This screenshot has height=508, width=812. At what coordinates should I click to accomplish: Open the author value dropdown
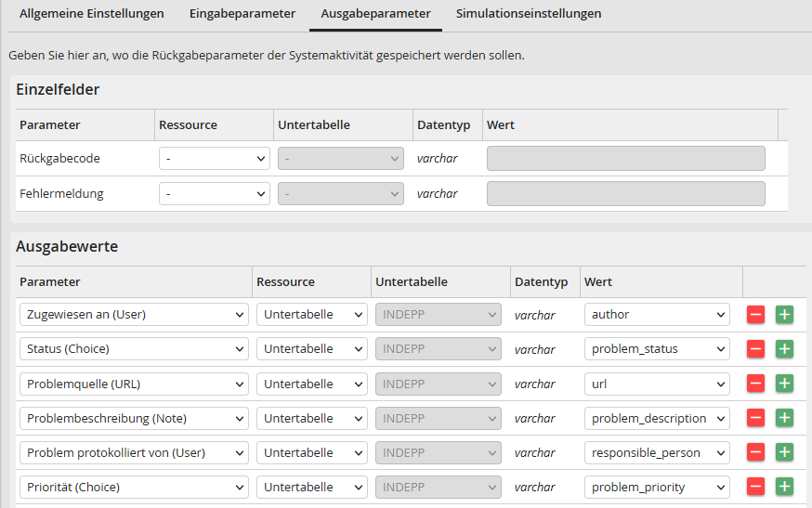[657, 314]
